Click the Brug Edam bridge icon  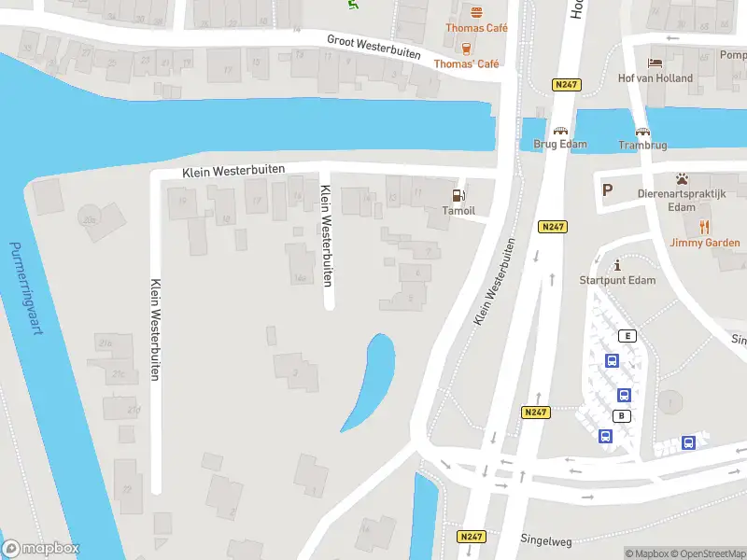coord(560,131)
